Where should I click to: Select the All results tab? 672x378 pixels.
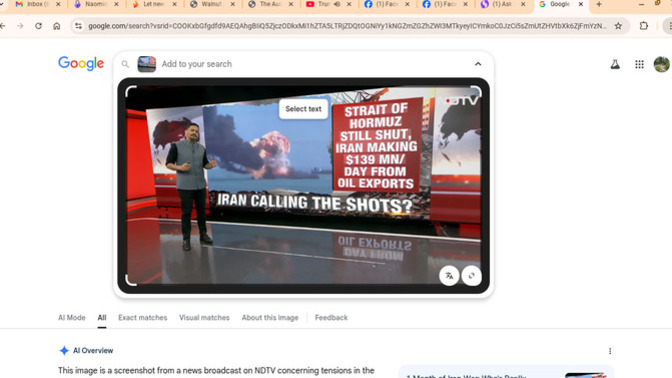pos(102,318)
